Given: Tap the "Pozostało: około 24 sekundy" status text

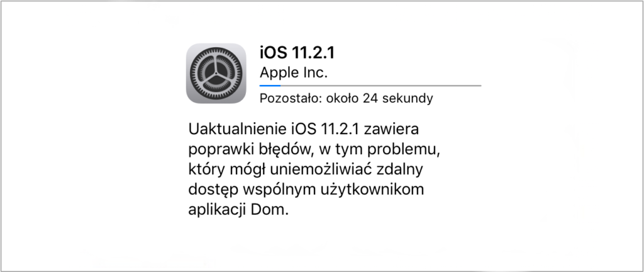Looking at the screenshot, I should tap(347, 99).
